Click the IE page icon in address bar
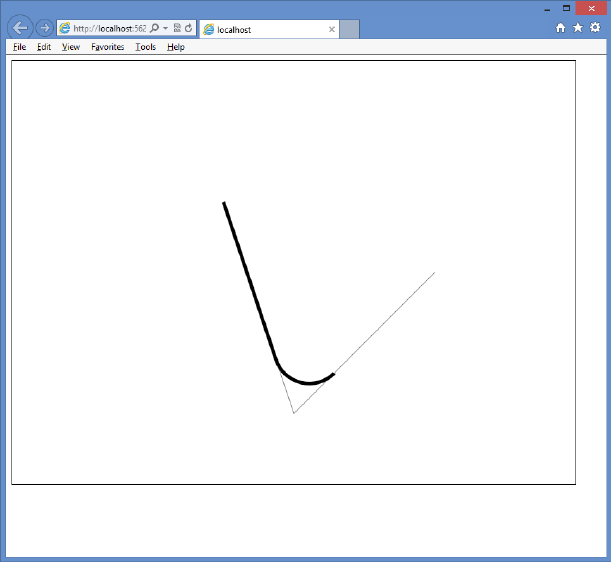Screen dimensions: 611x562 65,28
